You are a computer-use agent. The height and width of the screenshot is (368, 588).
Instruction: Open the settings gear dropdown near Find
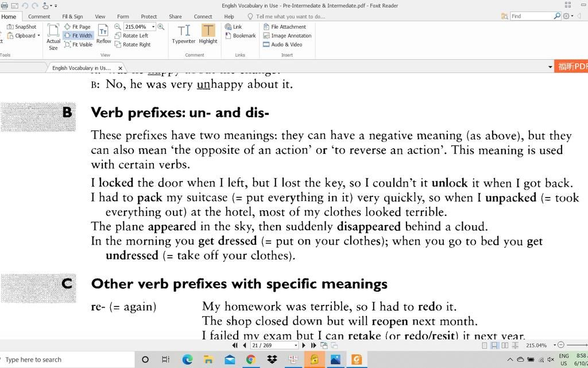[x=568, y=16]
